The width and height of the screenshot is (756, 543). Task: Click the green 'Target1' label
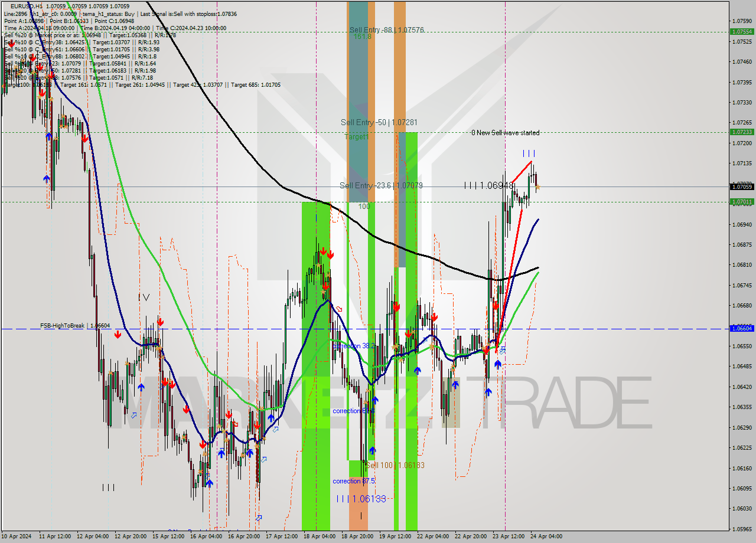pyautogui.click(x=356, y=136)
